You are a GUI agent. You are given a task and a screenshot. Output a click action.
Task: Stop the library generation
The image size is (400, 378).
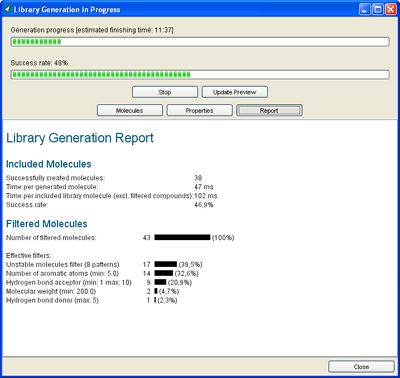[165, 92]
